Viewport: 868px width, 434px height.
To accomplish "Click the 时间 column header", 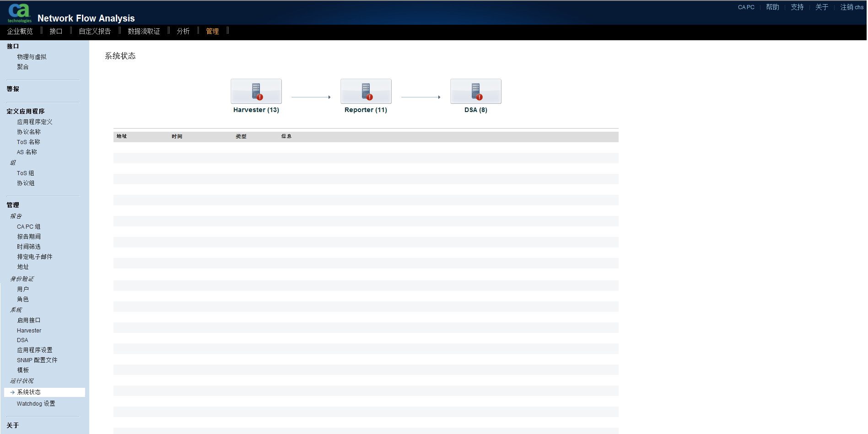I will click(x=177, y=136).
